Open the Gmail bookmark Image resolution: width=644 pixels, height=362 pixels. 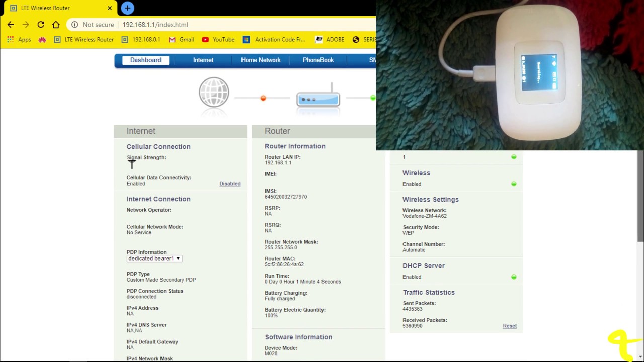181,39
